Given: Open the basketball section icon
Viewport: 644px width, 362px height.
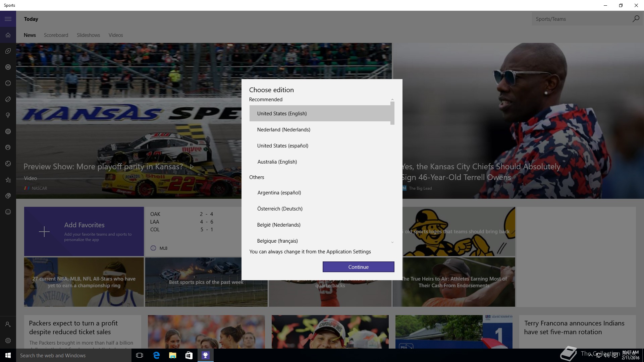Looking at the screenshot, I should pos(8,67).
